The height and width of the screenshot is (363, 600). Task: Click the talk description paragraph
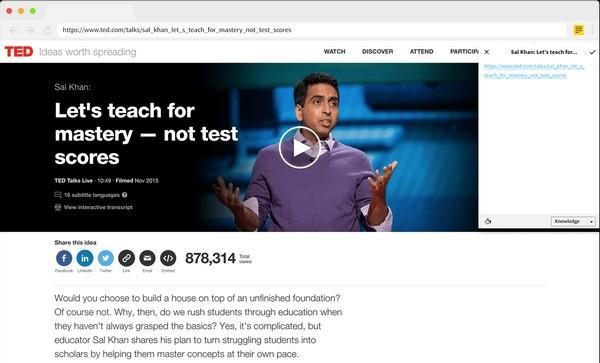(x=198, y=326)
